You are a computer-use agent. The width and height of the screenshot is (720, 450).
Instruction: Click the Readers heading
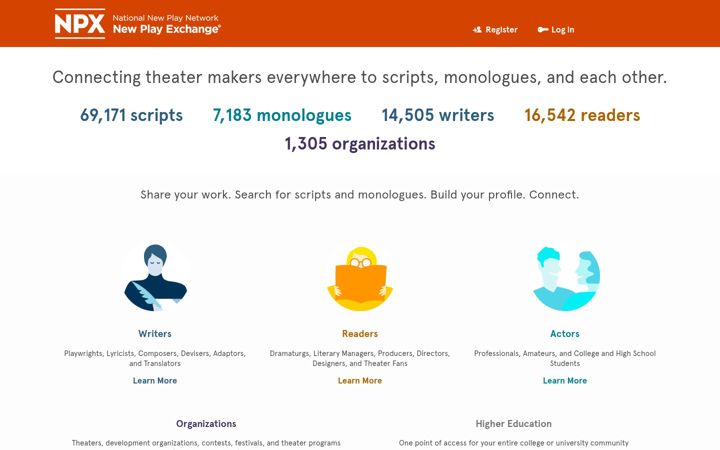pos(360,334)
